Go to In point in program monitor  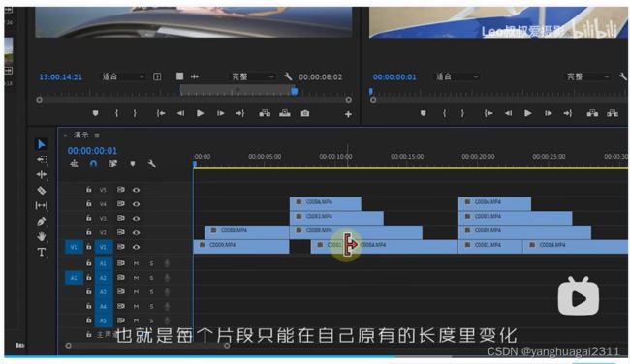pyautogui.click(x=488, y=113)
